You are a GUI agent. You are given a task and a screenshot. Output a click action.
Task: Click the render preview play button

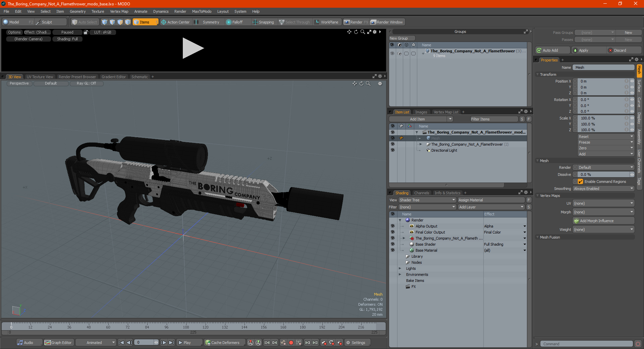coord(193,48)
